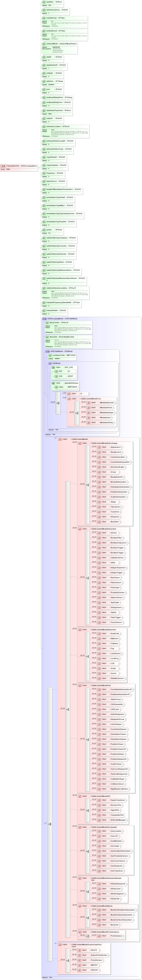Image resolution: width=142 pixels, height=980 pixels.
Task: Select the applicationID attribute label
Action: (56, 65)
